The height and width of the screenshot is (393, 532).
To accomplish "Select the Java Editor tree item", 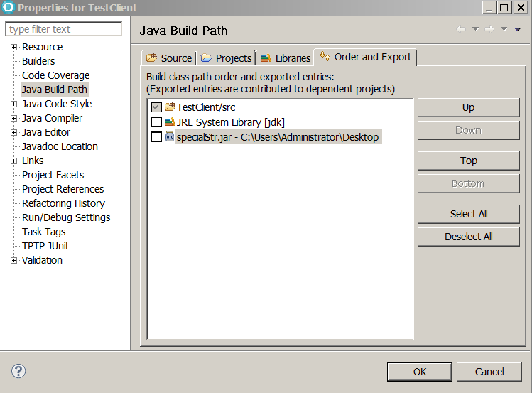I will coord(45,132).
